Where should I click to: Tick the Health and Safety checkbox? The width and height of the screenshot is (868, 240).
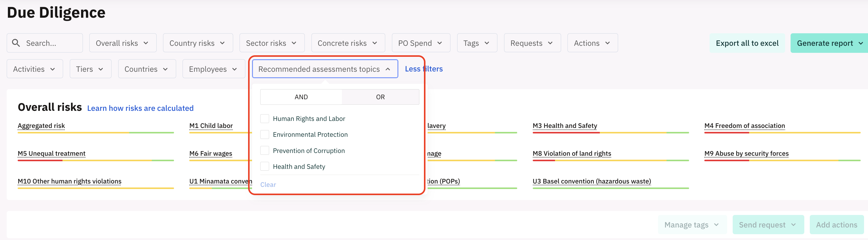tap(265, 166)
